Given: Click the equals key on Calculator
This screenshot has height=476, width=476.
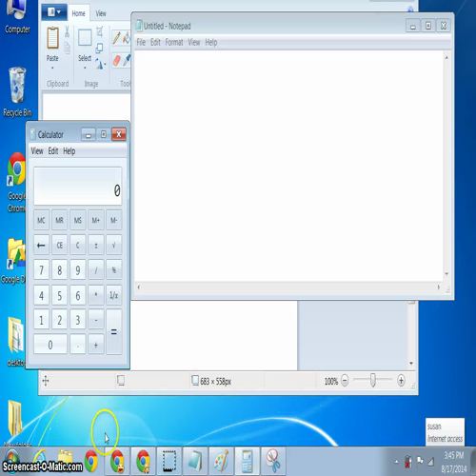Looking at the screenshot, I should 114,332.
